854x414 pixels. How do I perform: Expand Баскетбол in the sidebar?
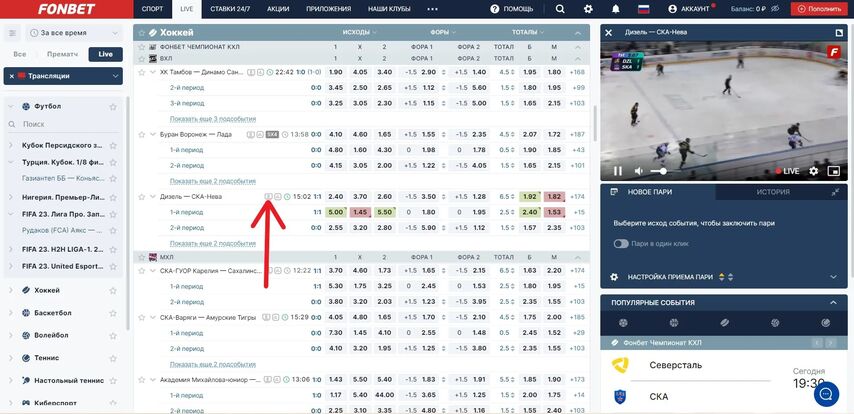10,313
